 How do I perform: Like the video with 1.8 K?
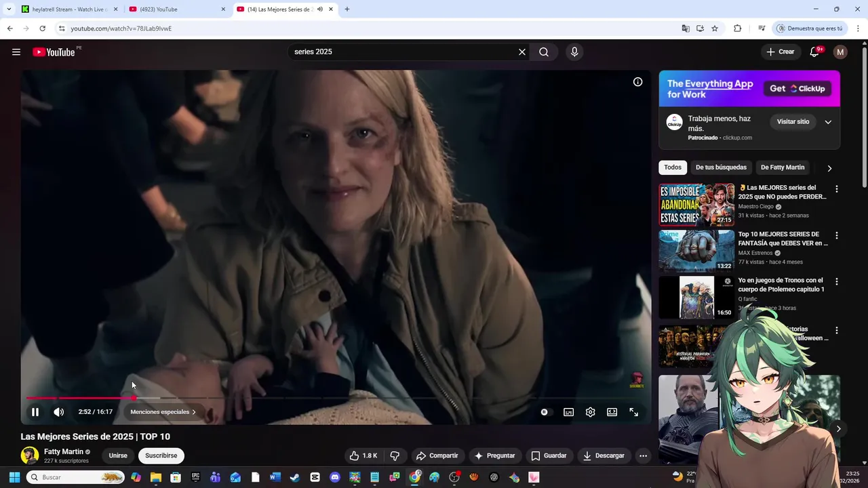tap(363, 455)
